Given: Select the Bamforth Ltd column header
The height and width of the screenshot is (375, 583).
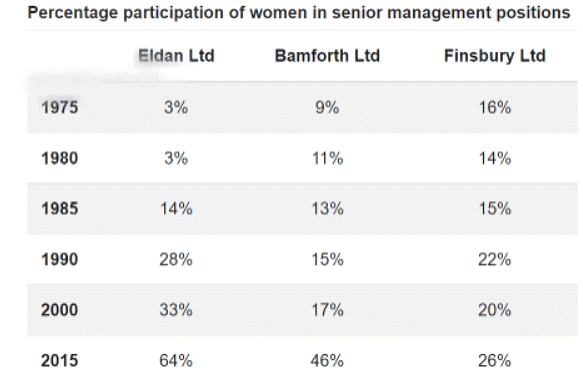Looking at the screenshot, I should pyautogui.click(x=327, y=56).
